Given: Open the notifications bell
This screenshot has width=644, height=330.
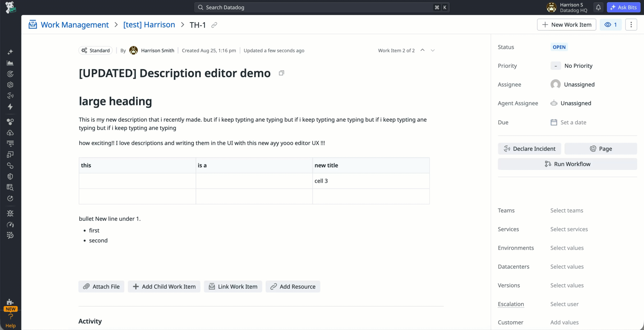Looking at the screenshot, I should click(598, 7).
